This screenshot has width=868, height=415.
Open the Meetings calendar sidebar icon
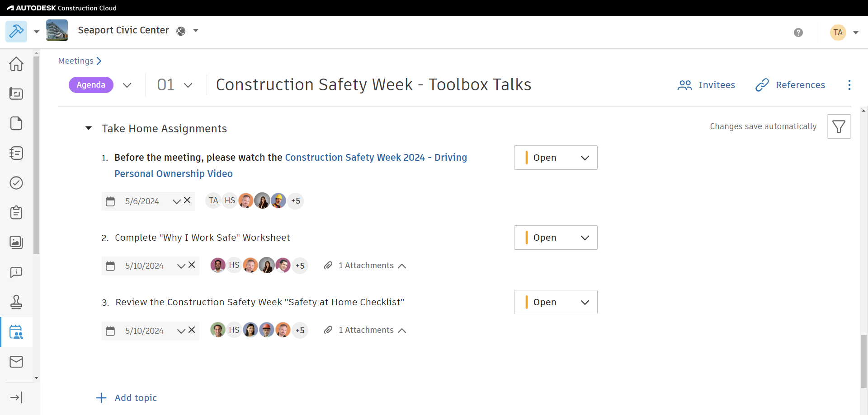(16, 332)
